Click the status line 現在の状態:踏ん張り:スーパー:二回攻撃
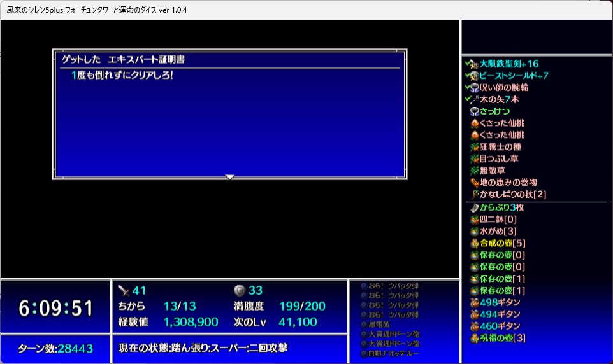613x364 pixels. tap(203, 348)
